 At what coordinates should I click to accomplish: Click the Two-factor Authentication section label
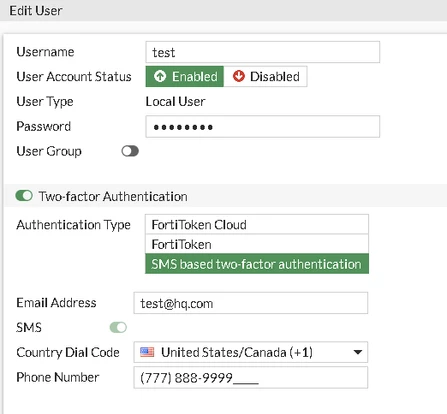click(x=113, y=196)
